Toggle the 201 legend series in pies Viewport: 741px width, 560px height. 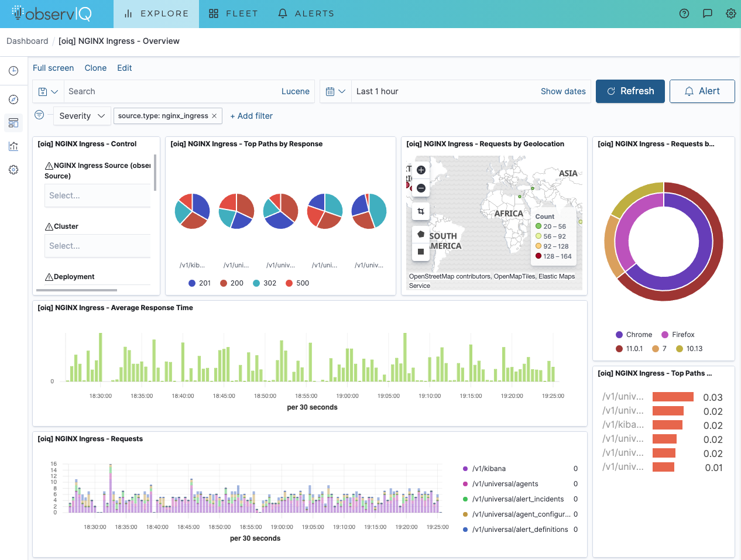(200, 283)
